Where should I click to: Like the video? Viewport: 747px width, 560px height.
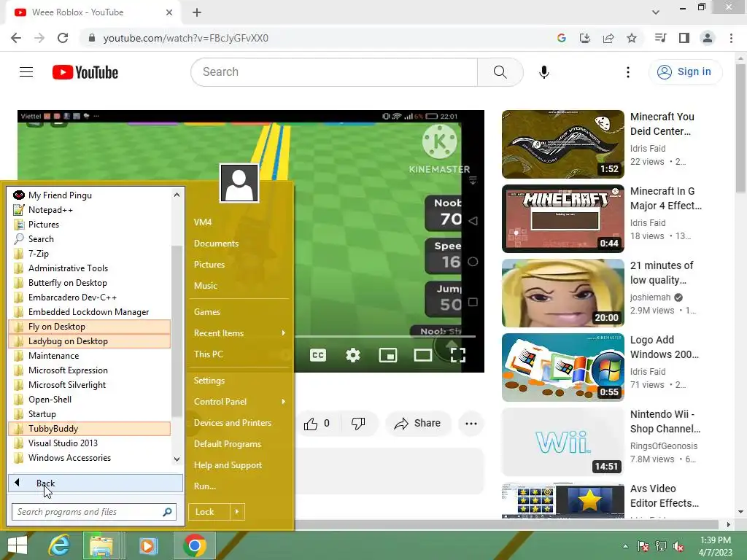click(317, 424)
